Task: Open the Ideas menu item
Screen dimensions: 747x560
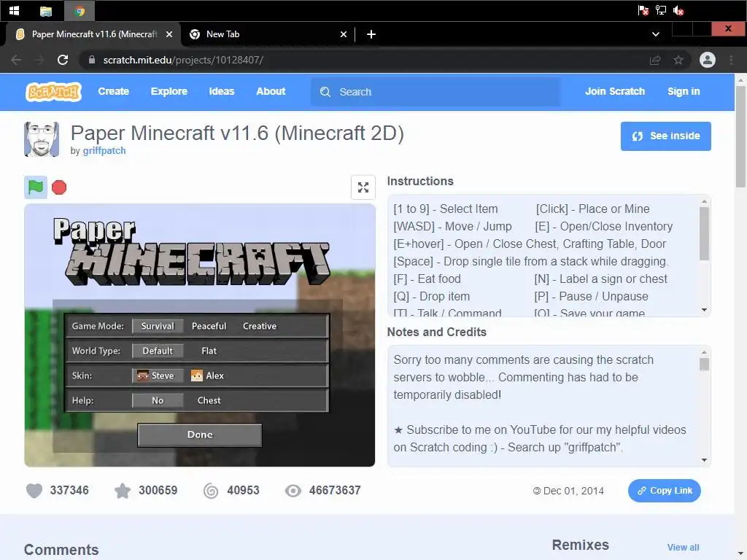Action: tap(222, 91)
